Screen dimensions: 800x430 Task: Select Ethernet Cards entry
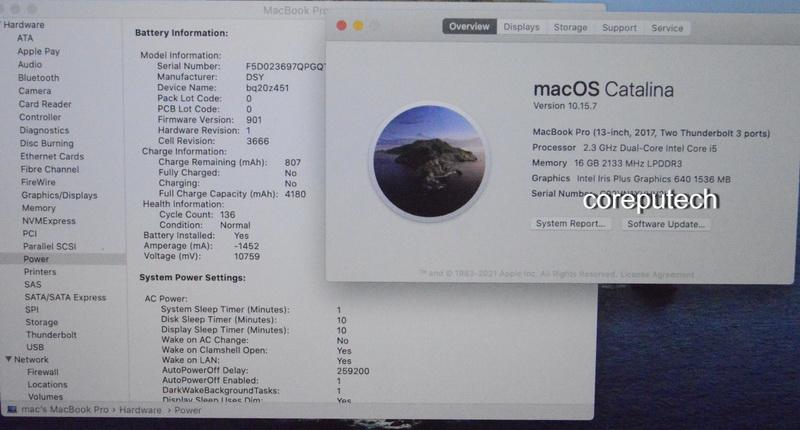tap(52, 156)
